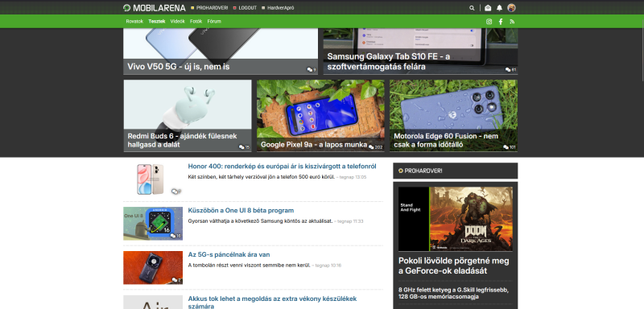Open comments count on Galaxy Tab S10 FE card

click(510, 70)
